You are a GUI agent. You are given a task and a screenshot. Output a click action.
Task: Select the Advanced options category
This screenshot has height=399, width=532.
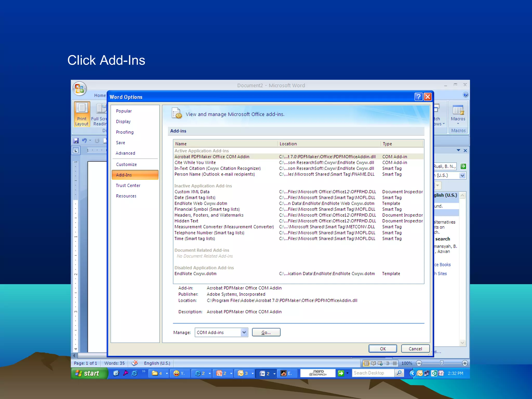[x=125, y=153]
